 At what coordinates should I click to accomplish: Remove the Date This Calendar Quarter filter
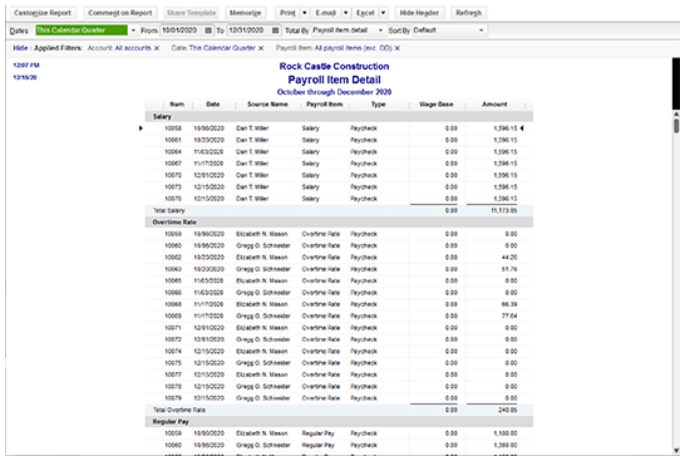click(261, 48)
